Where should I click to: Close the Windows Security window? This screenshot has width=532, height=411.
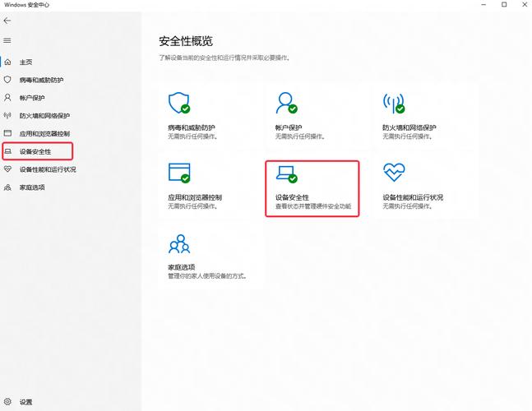point(525,4)
